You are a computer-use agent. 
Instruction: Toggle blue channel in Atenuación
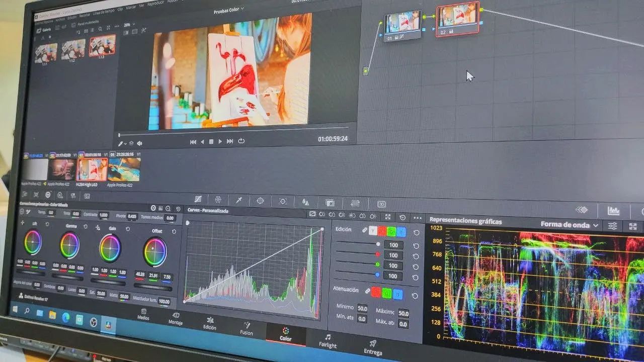[397, 294]
